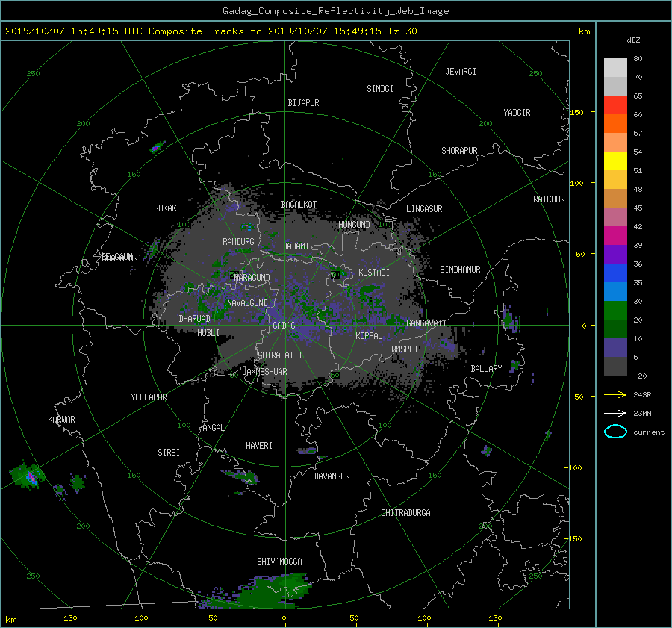Screen dimensions: 672x628
Task: Click the DHARWAD city label
Action: coord(194,319)
